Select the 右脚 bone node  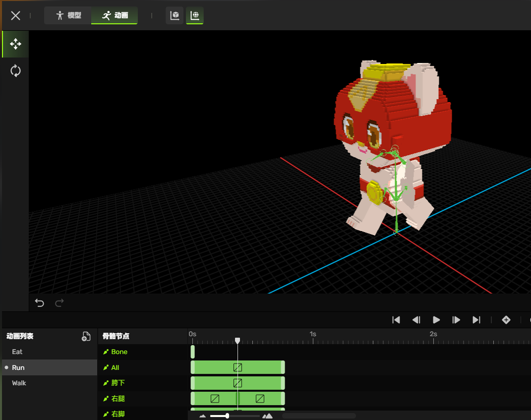(142, 414)
